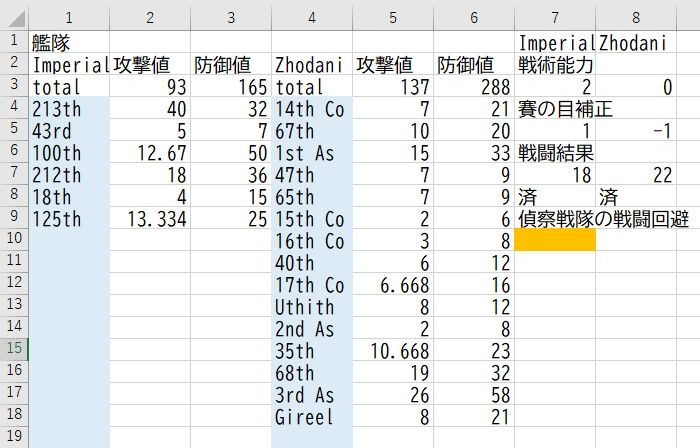The height and width of the screenshot is (448, 700).
Task: Select column header 7
Action: coord(555,18)
